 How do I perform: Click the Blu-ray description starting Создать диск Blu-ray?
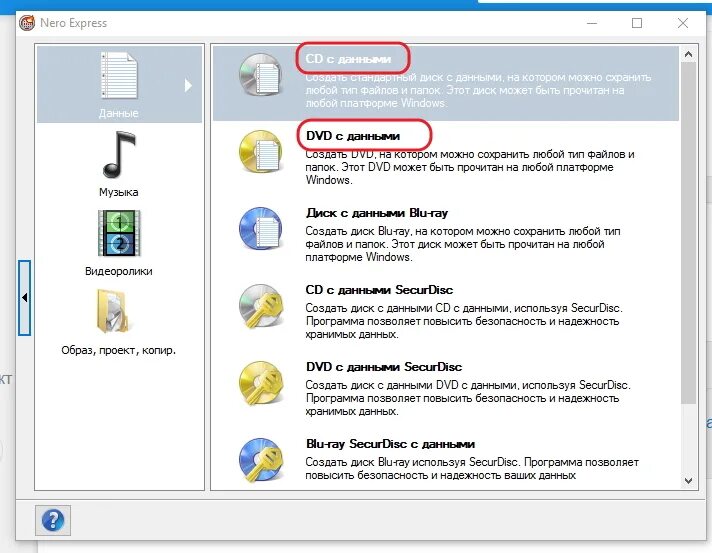[462, 244]
